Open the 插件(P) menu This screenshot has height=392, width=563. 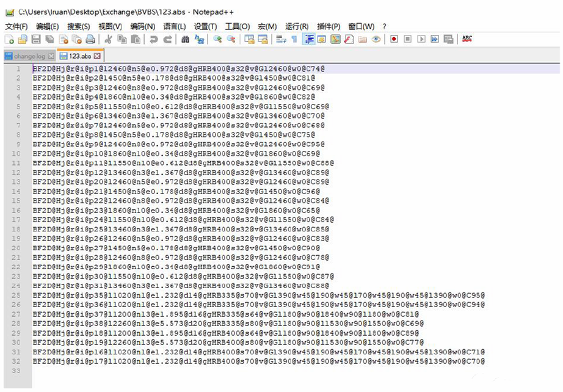click(329, 27)
